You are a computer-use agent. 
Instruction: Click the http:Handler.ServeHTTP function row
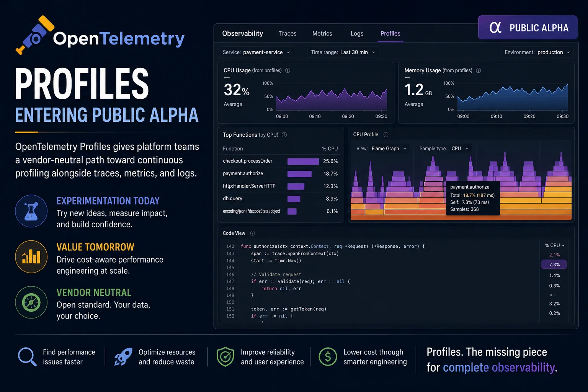click(x=280, y=186)
